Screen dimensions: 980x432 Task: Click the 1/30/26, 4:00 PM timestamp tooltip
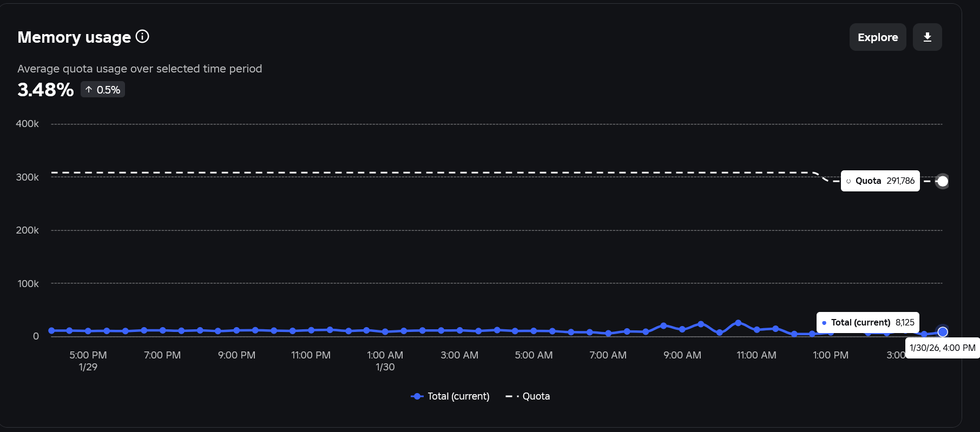pyautogui.click(x=942, y=348)
